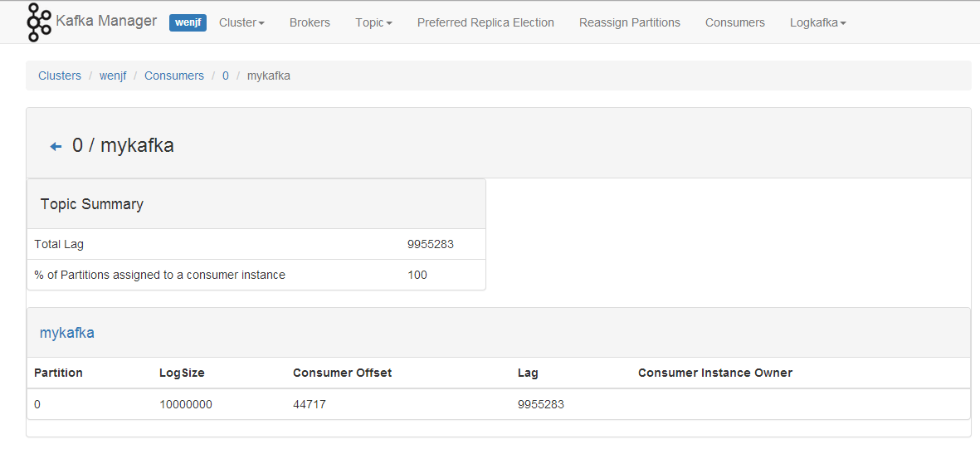Click the back arrow beside 0 / mykafka
Viewport: 980px width, 449px height.
click(x=56, y=147)
